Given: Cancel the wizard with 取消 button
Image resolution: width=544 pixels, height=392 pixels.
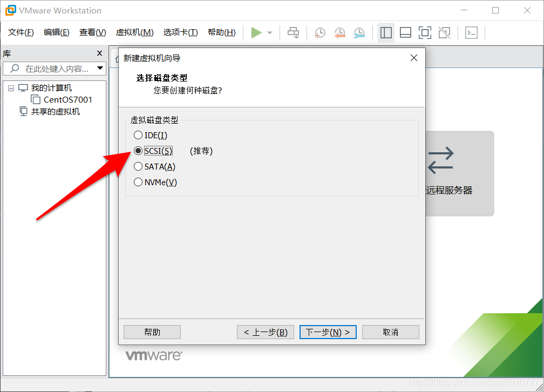Looking at the screenshot, I should (391, 332).
